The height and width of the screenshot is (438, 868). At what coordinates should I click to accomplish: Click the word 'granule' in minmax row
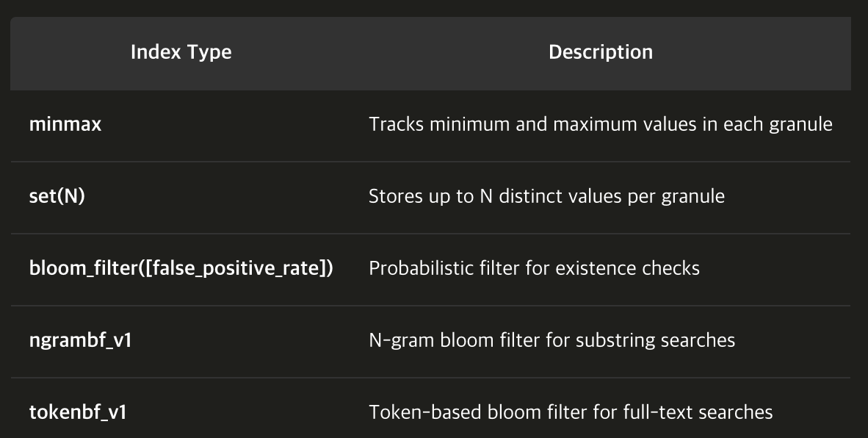[801, 125]
